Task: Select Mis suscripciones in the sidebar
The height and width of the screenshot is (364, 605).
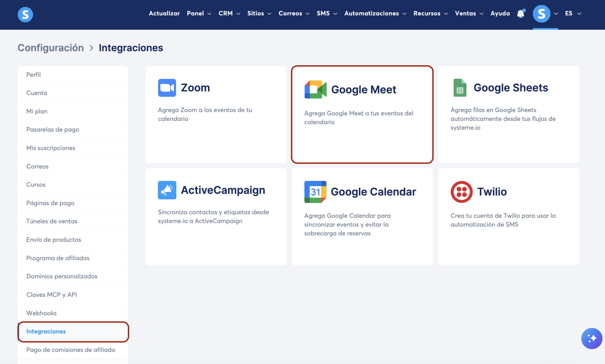Action: pyautogui.click(x=73, y=148)
